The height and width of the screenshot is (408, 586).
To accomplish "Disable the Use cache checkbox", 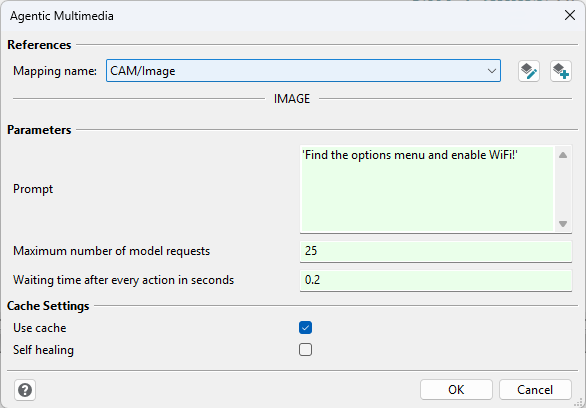I will pyautogui.click(x=305, y=328).
